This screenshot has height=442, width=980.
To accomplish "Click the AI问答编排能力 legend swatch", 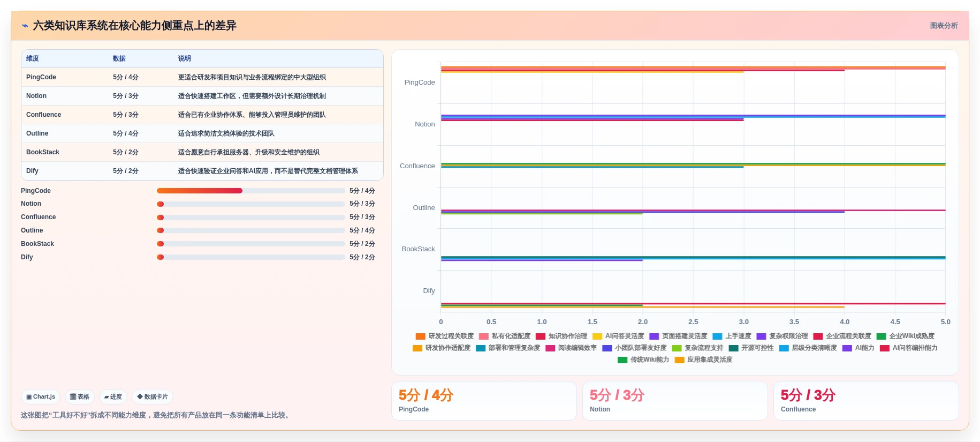I will [885, 348].
